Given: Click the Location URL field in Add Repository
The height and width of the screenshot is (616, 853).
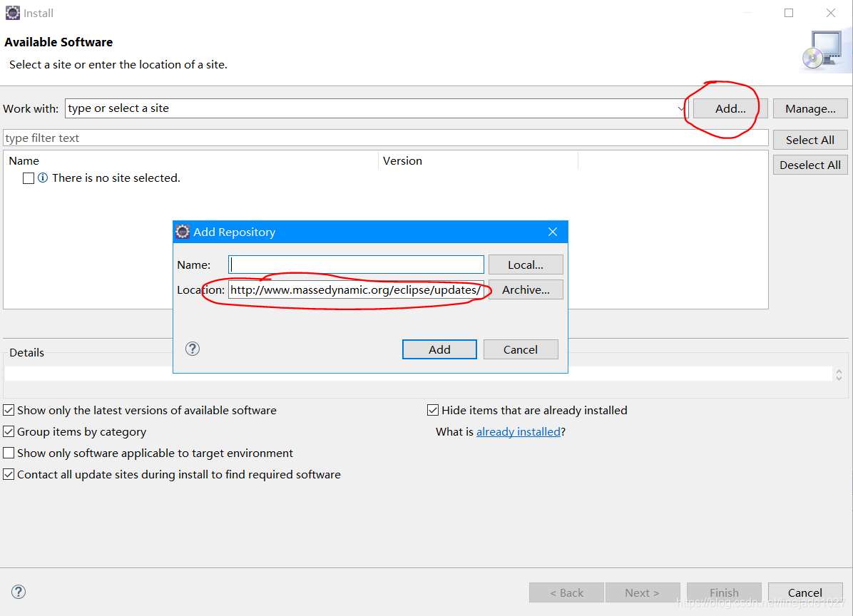Looking at the screenshot, I should click(x=357, y=289).
